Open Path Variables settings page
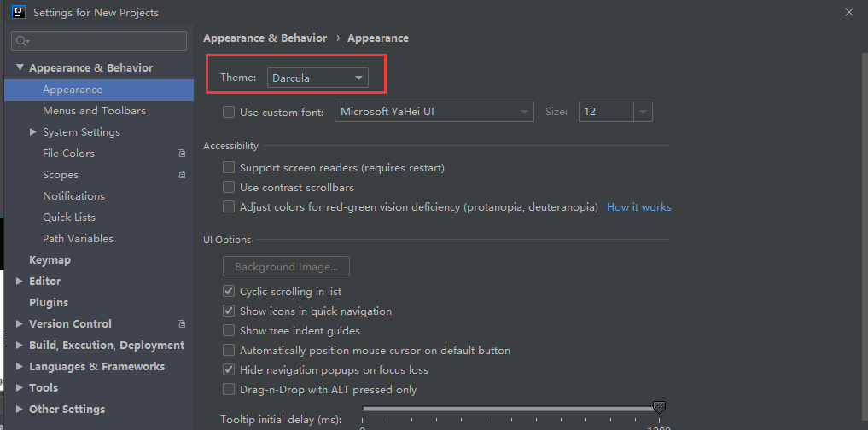Image resolution: width=868 pixels, height=430 pixels. pyautogui.click(x=78, y=239)
